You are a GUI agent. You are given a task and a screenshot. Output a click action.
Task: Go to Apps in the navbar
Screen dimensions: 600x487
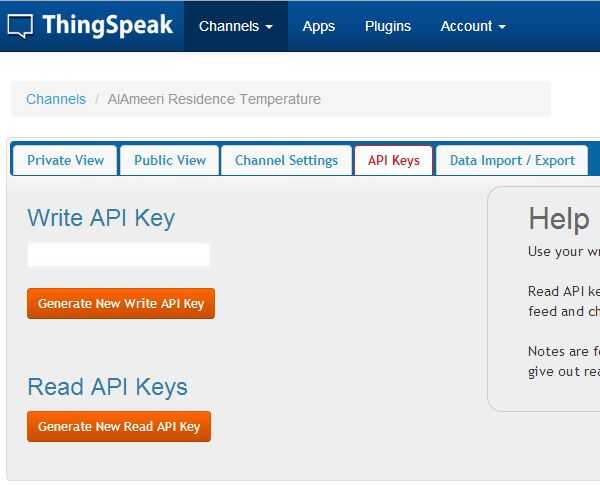tap(318, 26)
